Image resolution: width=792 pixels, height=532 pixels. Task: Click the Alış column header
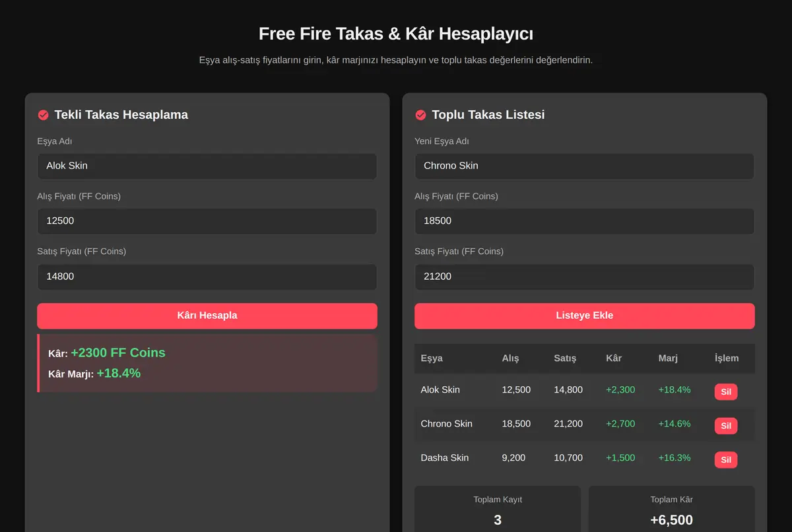point(510,358)
